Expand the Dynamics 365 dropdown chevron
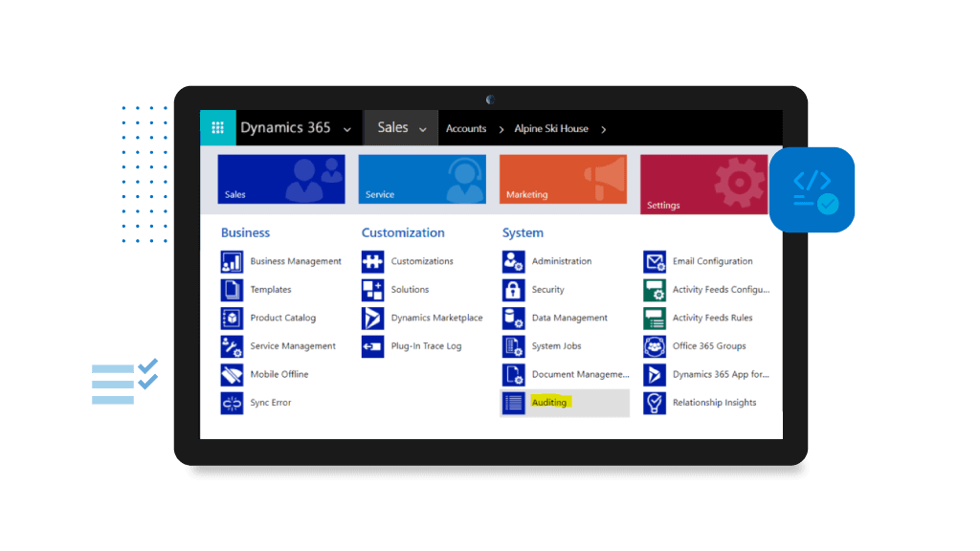980x551 pixels. (x=346, y=129)
